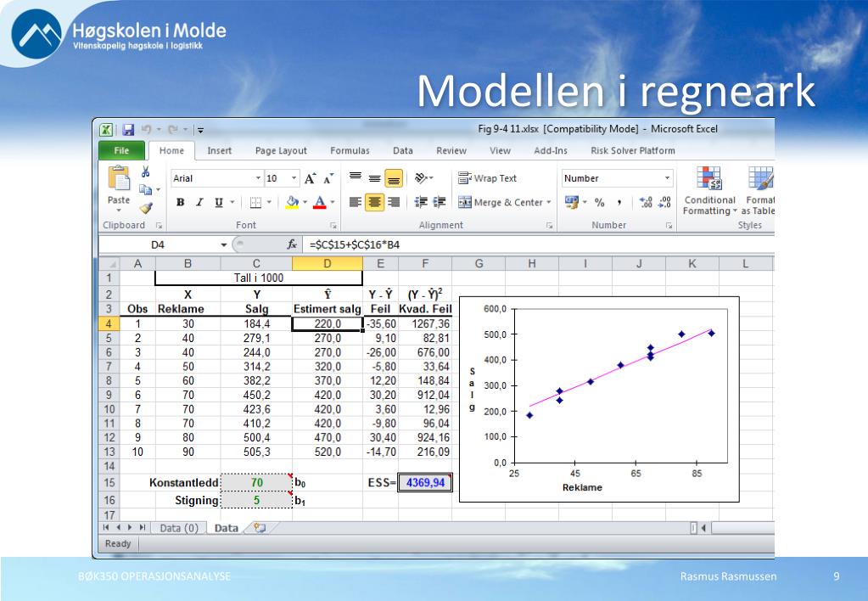Switch to the Insert ribbon tab

[x=219, y=150]
